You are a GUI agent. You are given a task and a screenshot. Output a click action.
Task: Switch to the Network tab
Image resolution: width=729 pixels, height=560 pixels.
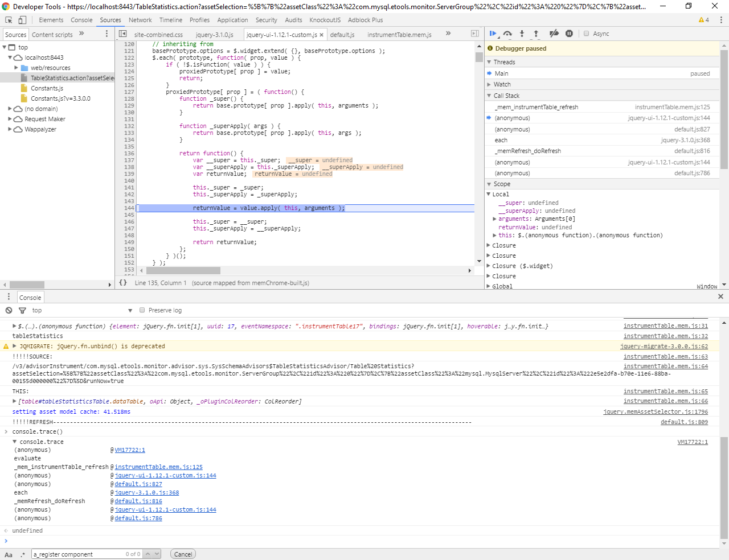coord(140,20)
